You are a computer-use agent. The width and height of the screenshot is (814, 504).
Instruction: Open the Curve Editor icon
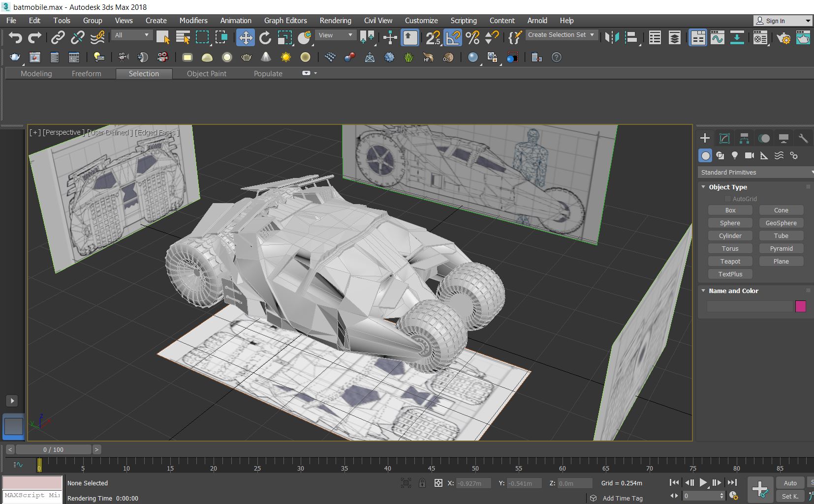(x=717, y=37)
